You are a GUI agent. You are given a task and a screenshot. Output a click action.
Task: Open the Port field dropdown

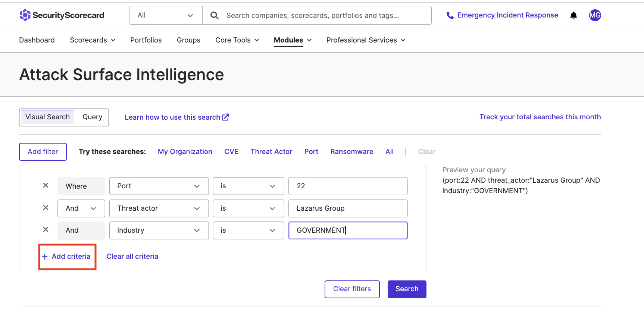click(x=159, y=186)
